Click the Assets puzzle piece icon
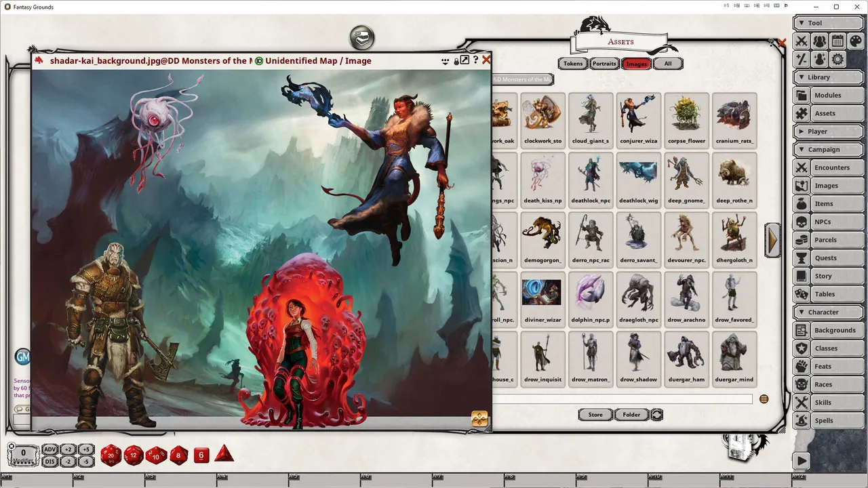Screen dimensions: 868x488 click(802, 113)
